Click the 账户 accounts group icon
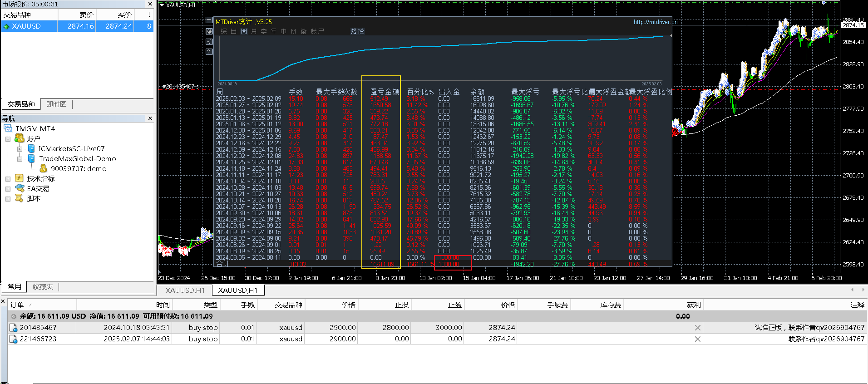The image size is (868, 384). click(x=20, y=138)
